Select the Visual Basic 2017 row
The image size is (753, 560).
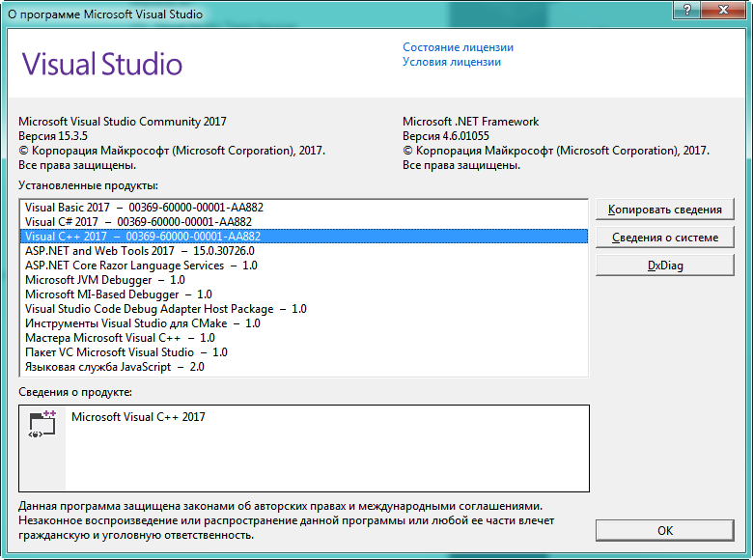[x=303, y=208]
